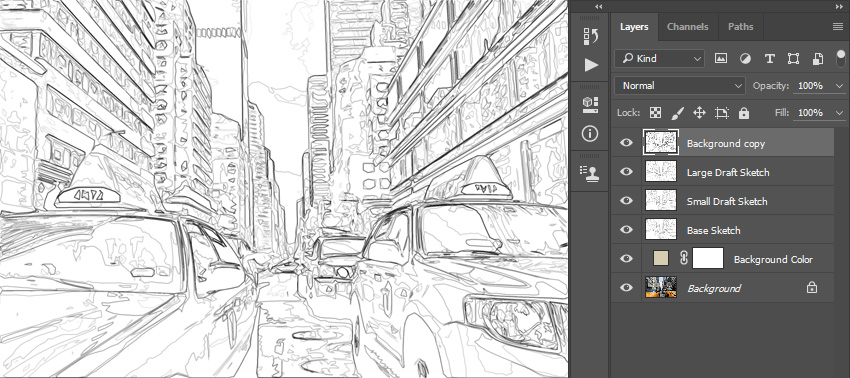Select the layer named Background Color
The height and width of the screenshot is (378, 850).
pos(773,259)
